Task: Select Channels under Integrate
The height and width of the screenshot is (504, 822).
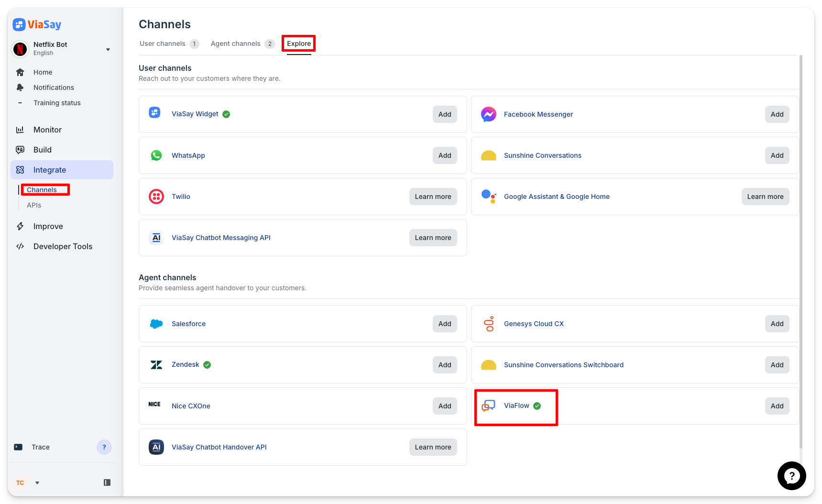Action: click(42, 190)
